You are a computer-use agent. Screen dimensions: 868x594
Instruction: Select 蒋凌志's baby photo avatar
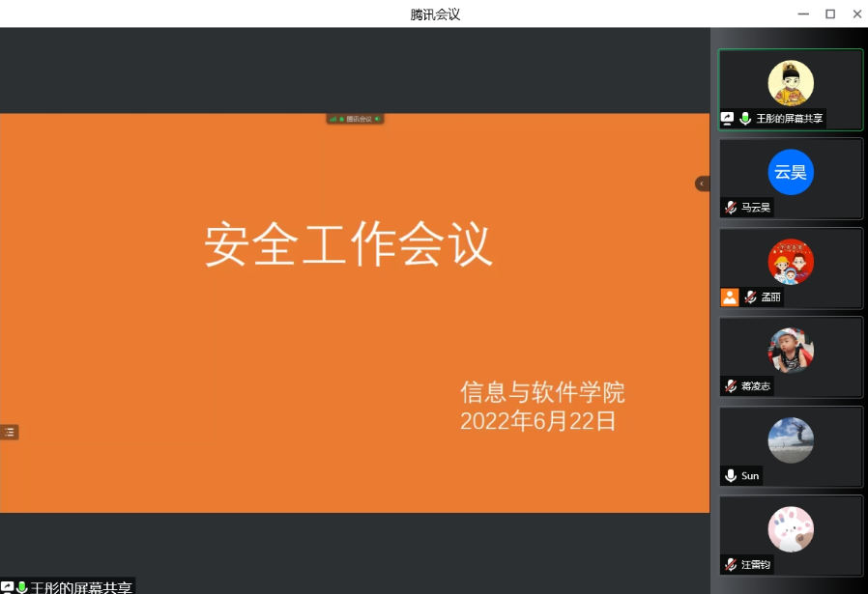pyautogui.click(x=791, y=351)
